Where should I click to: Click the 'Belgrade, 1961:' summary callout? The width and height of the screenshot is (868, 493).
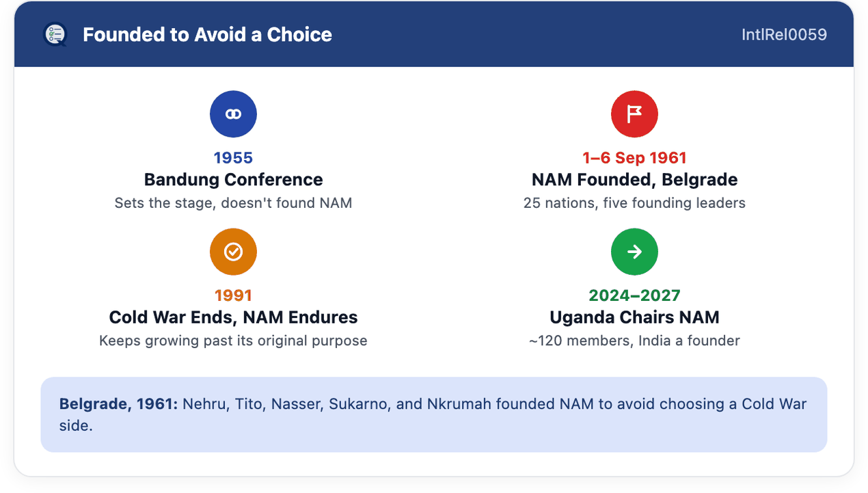[x=433, y=414]
